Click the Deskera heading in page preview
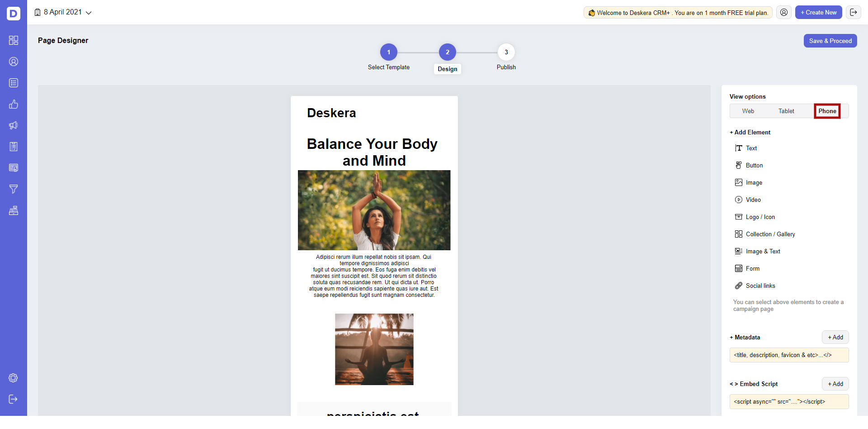Image resolution: width=868 pixels, height=429 pixels. tap(331, 113)
